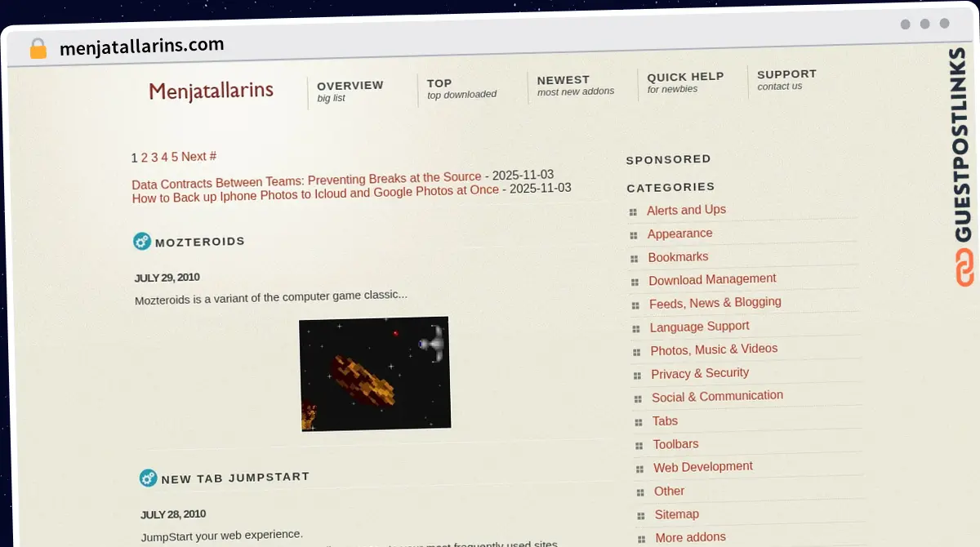Go to pagination page 3

(154, 158)
